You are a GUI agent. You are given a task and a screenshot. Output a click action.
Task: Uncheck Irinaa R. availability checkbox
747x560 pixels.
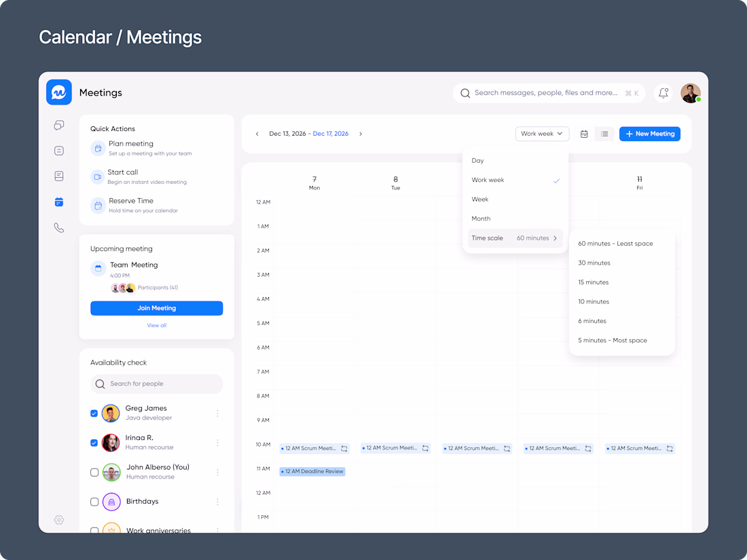click(94, 443)
